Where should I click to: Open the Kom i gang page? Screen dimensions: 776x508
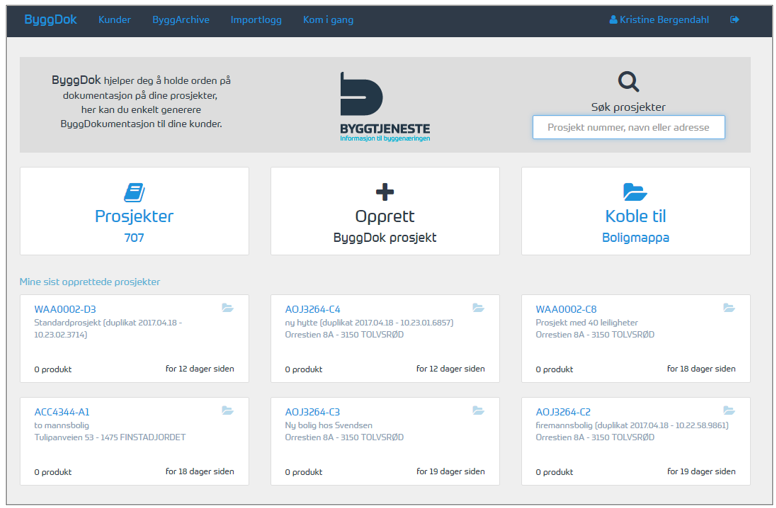[x=328, y=20]
